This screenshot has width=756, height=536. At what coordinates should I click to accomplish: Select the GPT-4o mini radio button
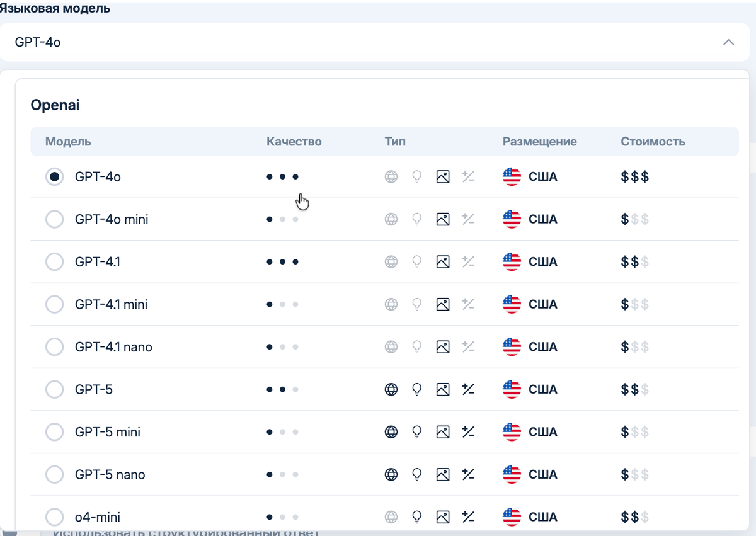pyautogui.click(x=55, y=219)
